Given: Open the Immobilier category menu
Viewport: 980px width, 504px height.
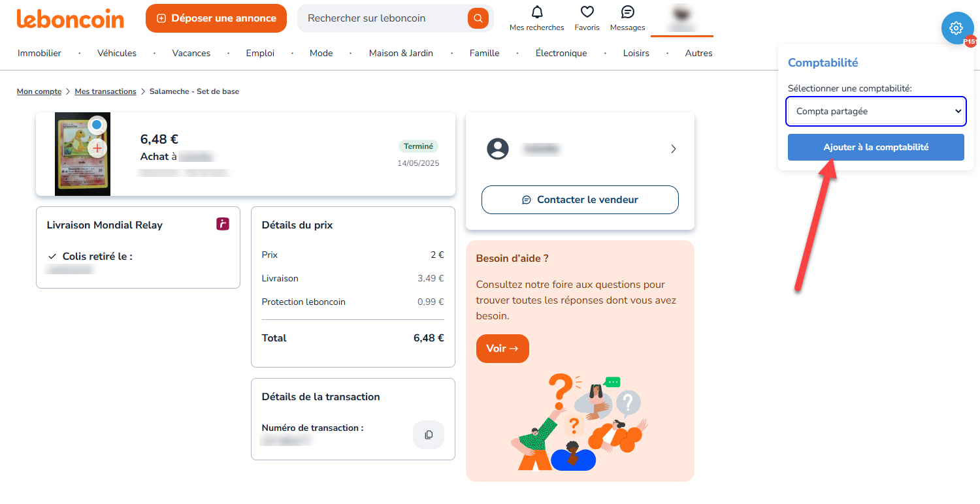Looking at the screenshot, I should [39, 53].
